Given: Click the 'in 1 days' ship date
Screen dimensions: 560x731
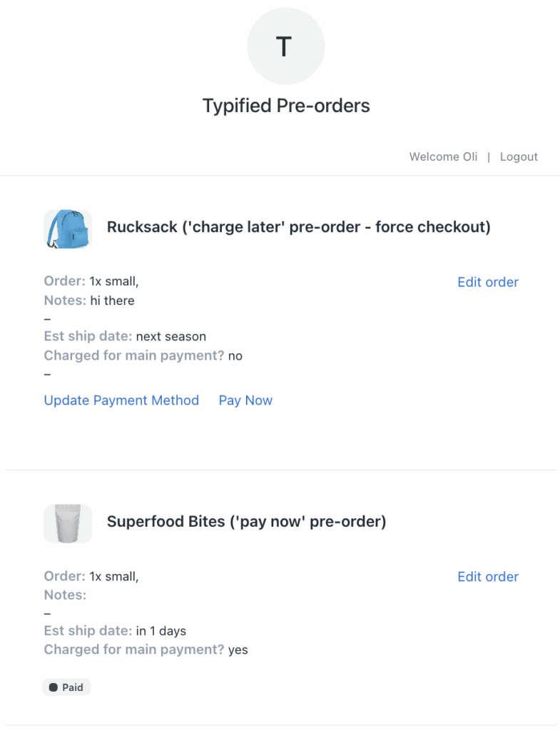Looking at the screenshot, I should point(161,631).
